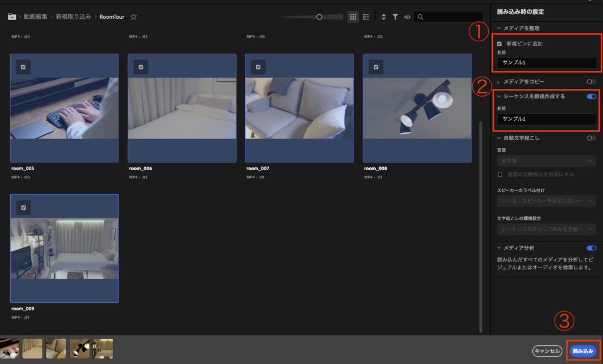
Task: Switch to list view
Action: [x=366, y=17]
